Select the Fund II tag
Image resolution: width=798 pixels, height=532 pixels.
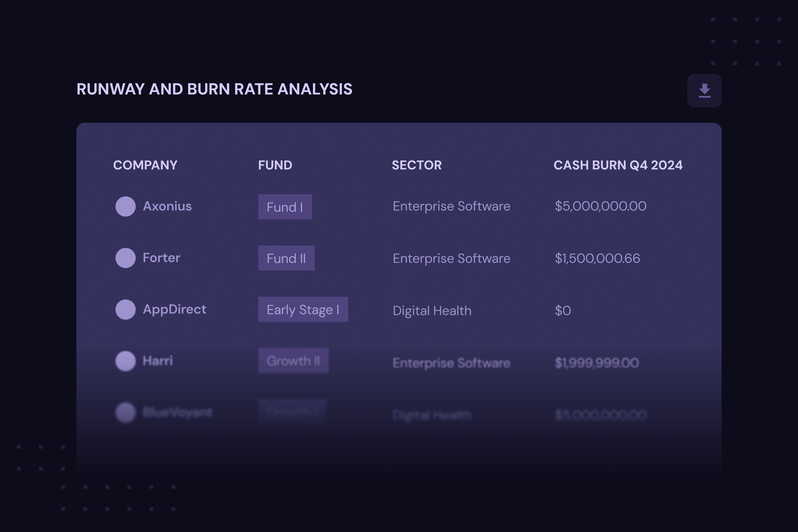pos(286,258)
